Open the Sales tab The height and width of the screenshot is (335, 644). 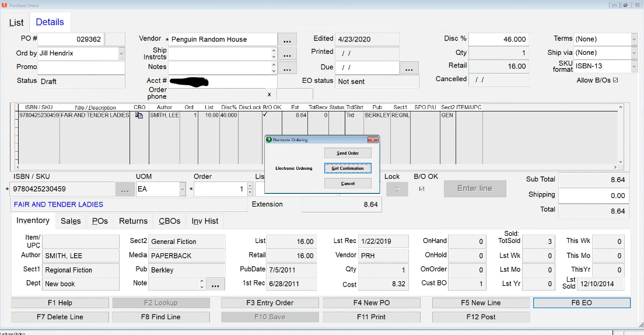pos(71,221)
